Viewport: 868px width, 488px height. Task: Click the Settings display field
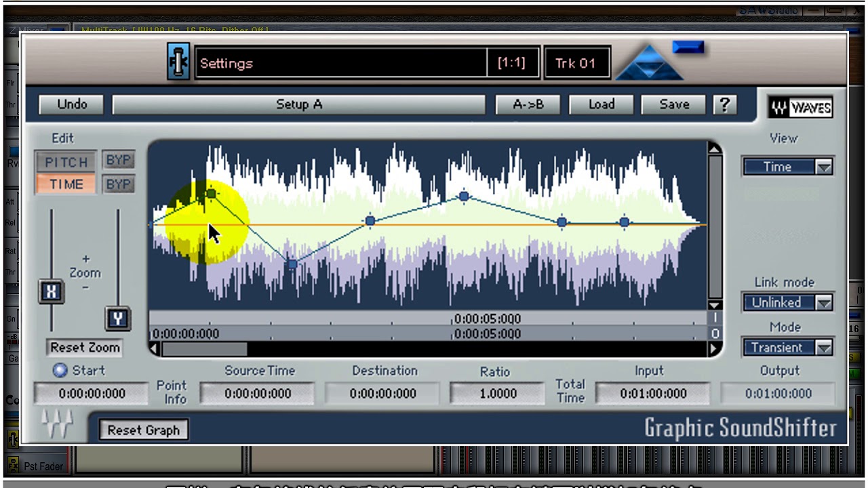pyautogui.click(x=340, y=63)
